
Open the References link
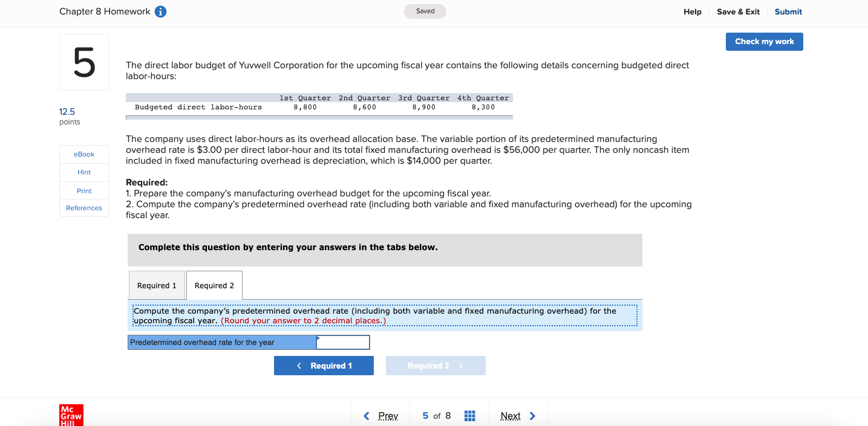pyautogui.click(x=84, y=208)
